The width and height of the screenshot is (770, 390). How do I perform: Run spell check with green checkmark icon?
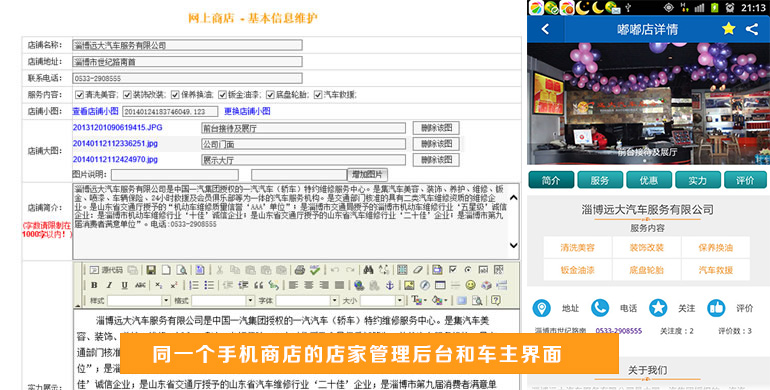(315, 270)
